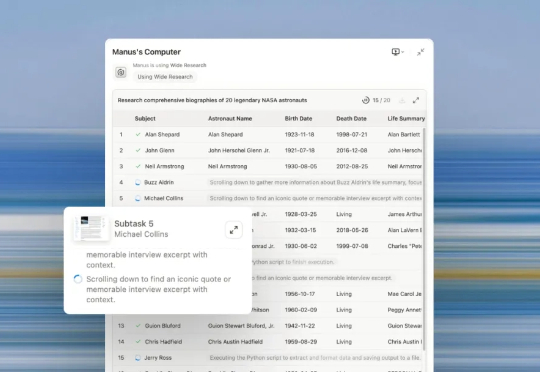Select the Neil Armstrong subject cell

coord(164,166)
